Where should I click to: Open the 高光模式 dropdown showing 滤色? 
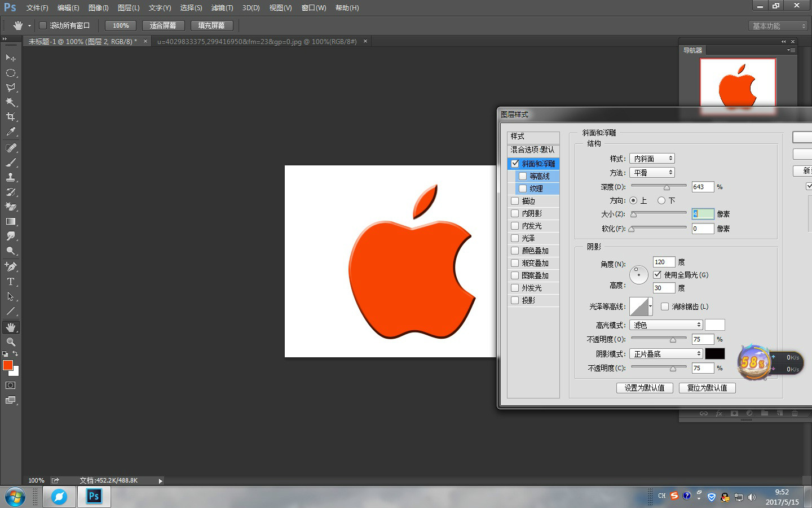666,325
